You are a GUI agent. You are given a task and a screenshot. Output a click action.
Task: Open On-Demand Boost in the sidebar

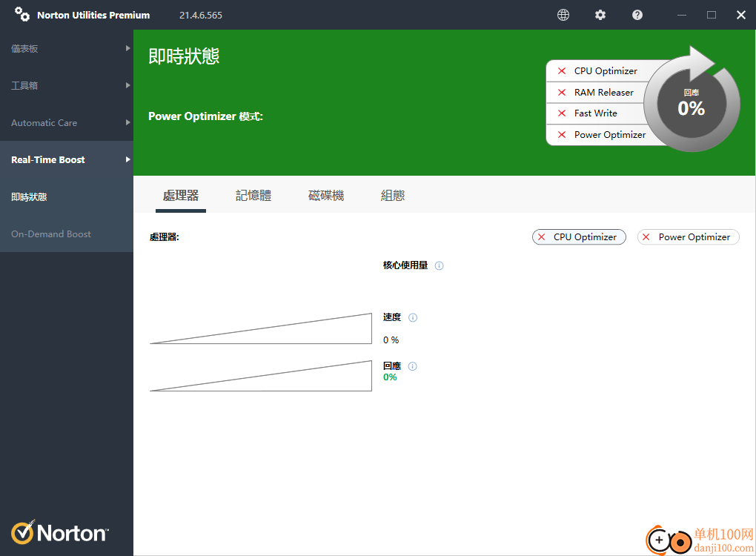point(67,234)
